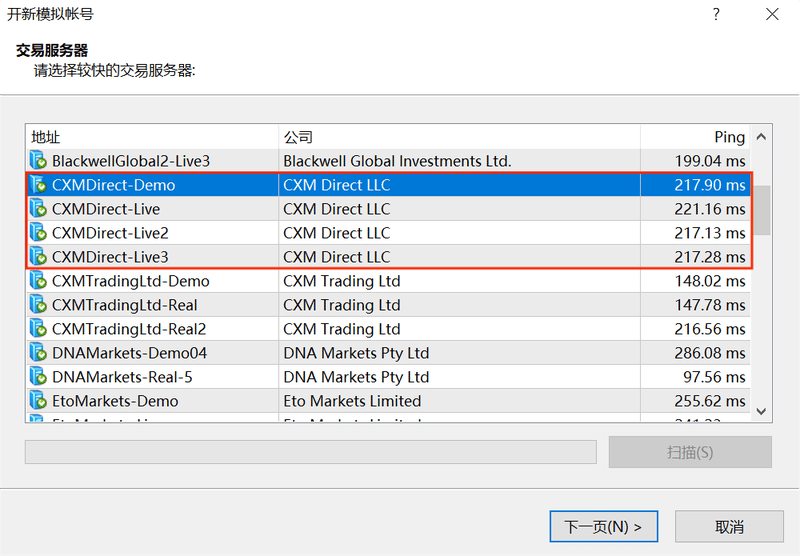Click the 147.78 ms ping value
800x556 pixels.
(x=710, y=305)
